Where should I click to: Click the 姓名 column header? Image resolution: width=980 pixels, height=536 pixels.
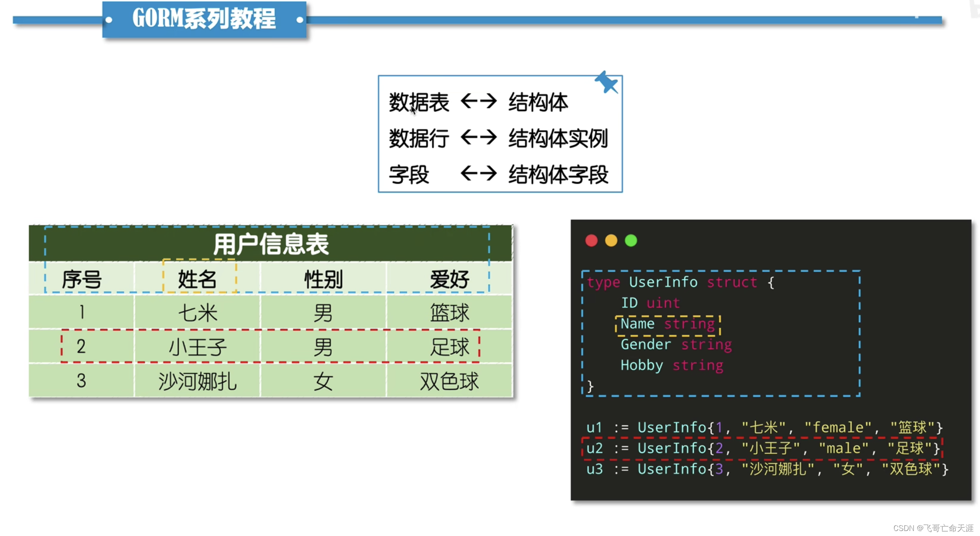coord(197,279)
